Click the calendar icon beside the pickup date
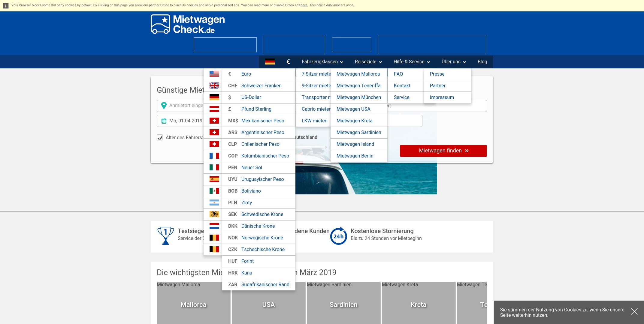This screenshot has height=324, width=644. [164, 121]
